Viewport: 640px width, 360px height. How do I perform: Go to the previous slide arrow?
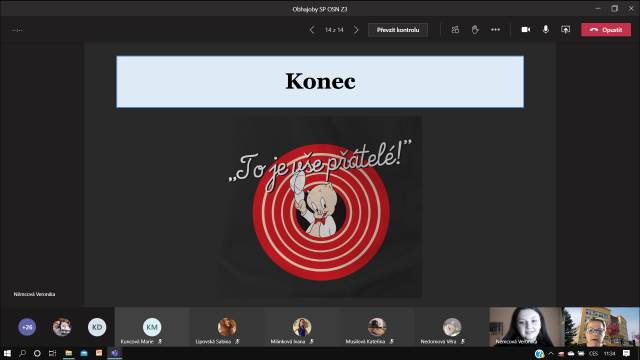click(311, 30)
